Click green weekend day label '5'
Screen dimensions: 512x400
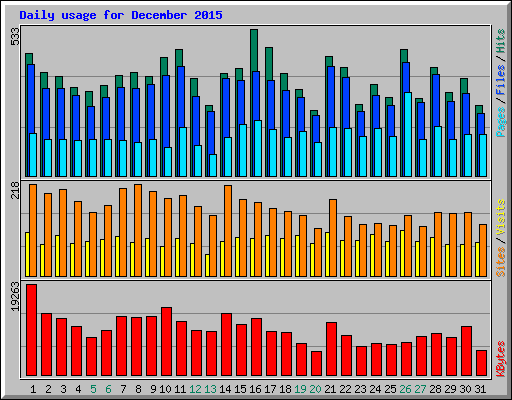tap(93, 389)
